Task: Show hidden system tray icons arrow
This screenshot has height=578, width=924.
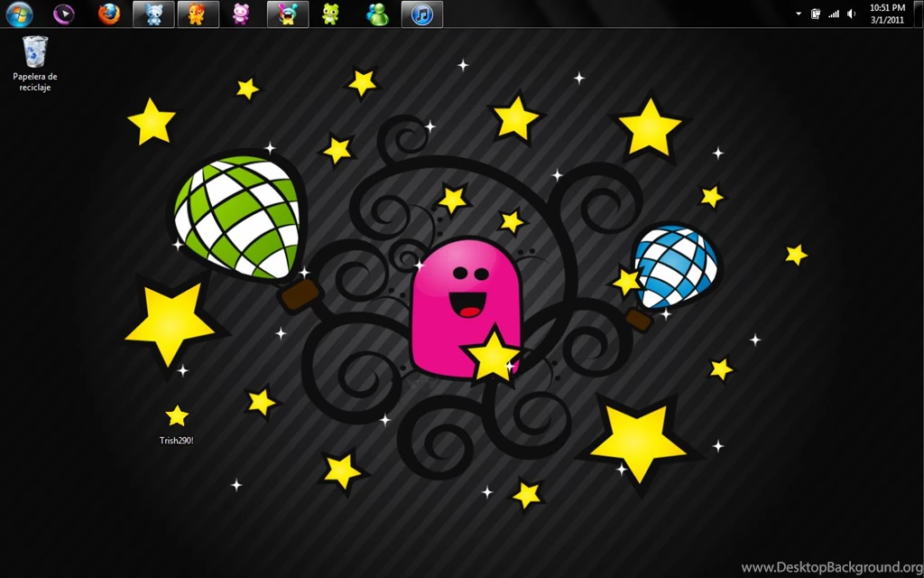Action: [799, 14]
